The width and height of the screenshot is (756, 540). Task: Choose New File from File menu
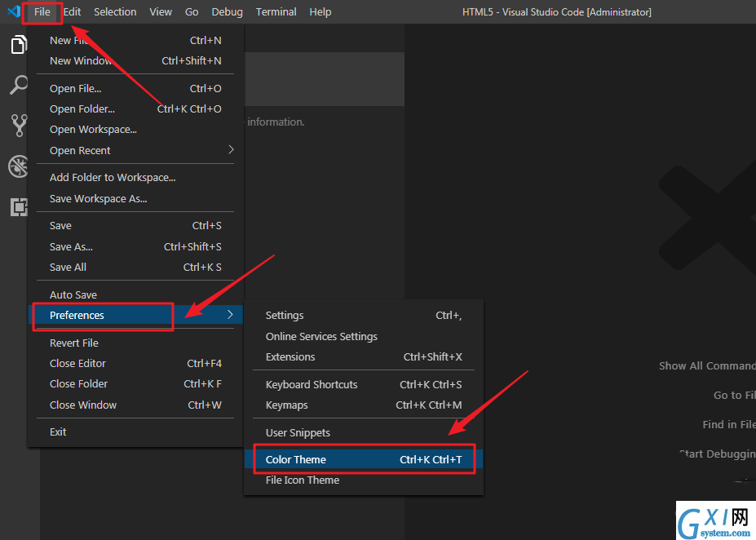(x=135, y=41)
